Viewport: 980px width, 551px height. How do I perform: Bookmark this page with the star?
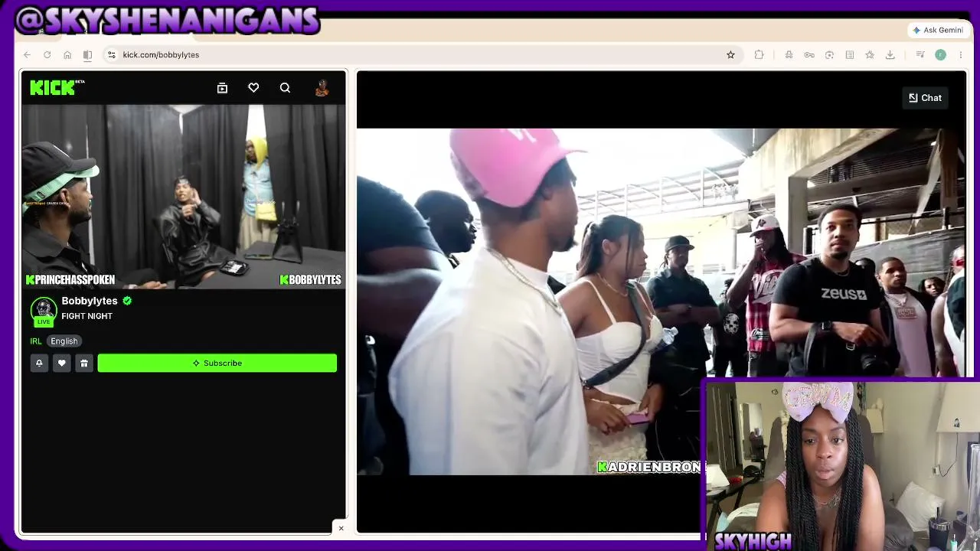pos(730,55)
